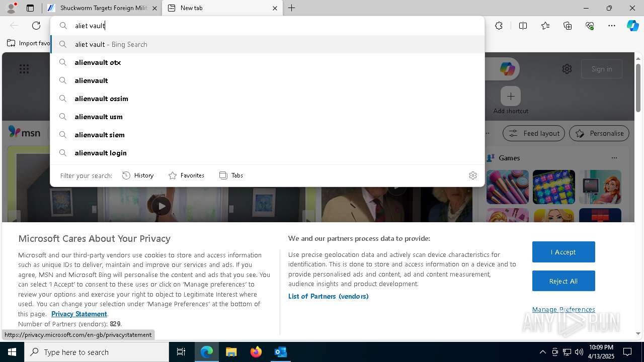Switch to the Shuckworm Targets Foreign Military tab
The height and width of the screenshot is (362, 644).
(102, 8)
